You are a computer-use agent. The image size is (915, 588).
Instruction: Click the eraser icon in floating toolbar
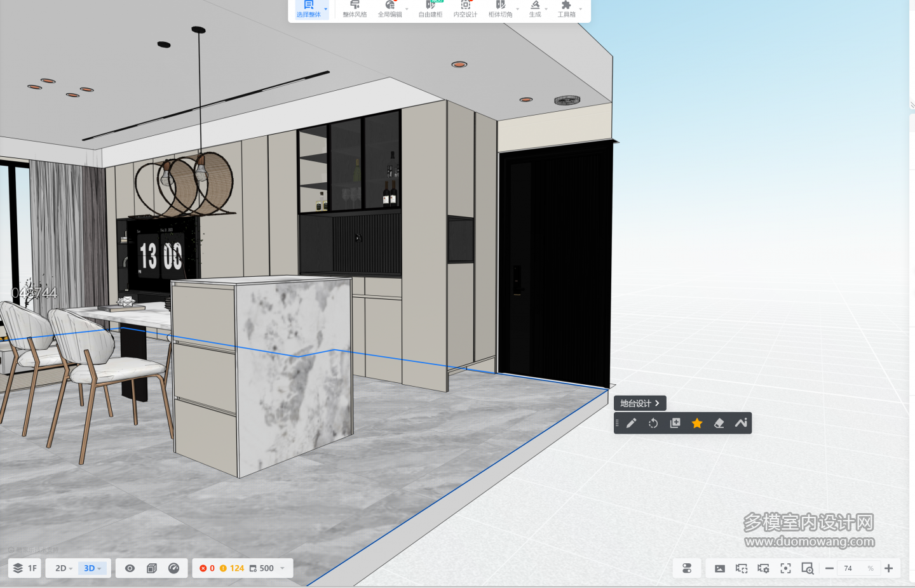[x=719, y=424]
